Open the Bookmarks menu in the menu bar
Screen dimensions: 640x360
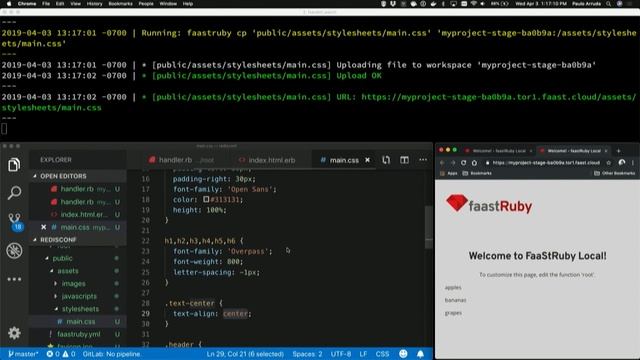[120, 4]
